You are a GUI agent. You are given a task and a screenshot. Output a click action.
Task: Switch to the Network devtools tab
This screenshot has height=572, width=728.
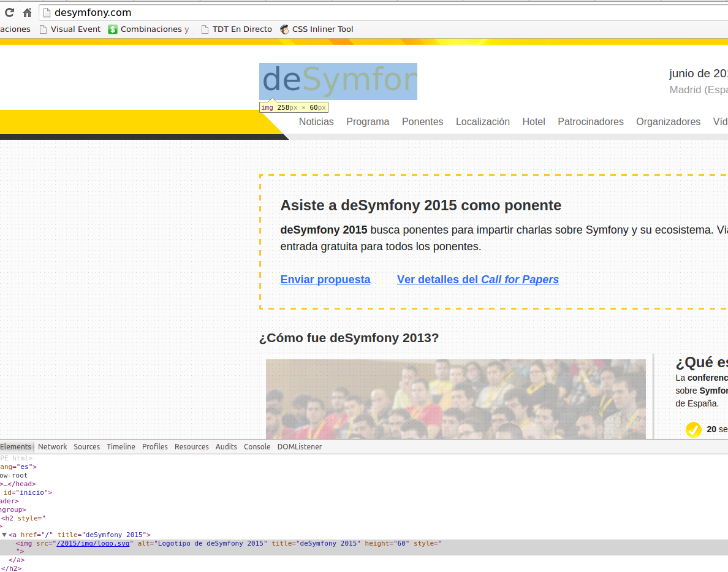[x=53, y=446]
